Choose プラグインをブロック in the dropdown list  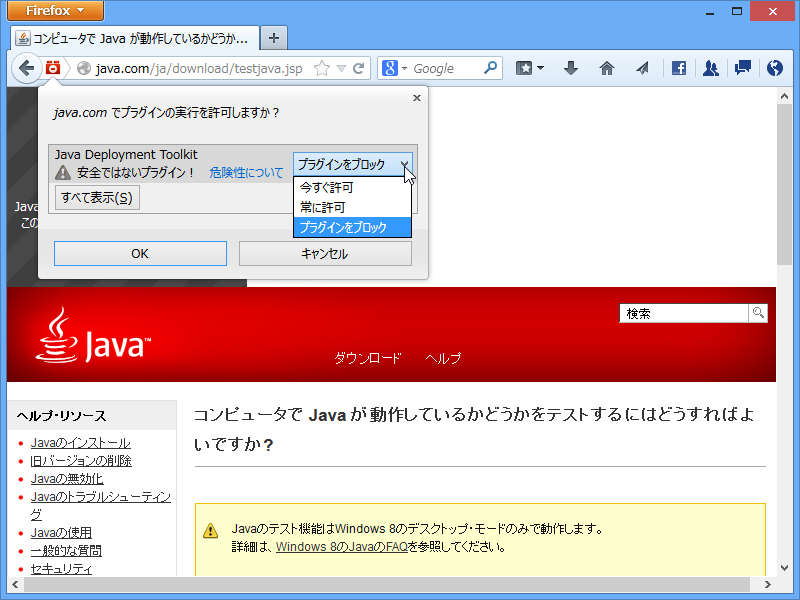(x=353, y=227)
